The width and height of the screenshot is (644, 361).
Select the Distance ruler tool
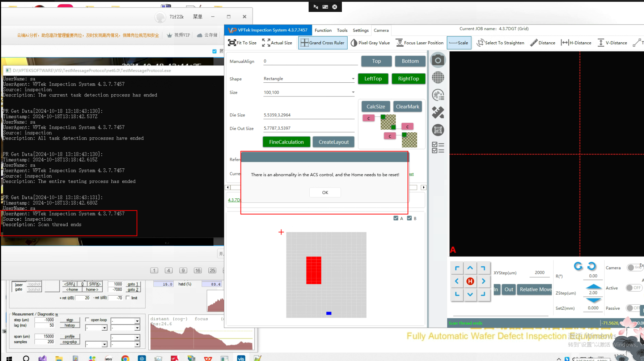[x=542, y=43]
